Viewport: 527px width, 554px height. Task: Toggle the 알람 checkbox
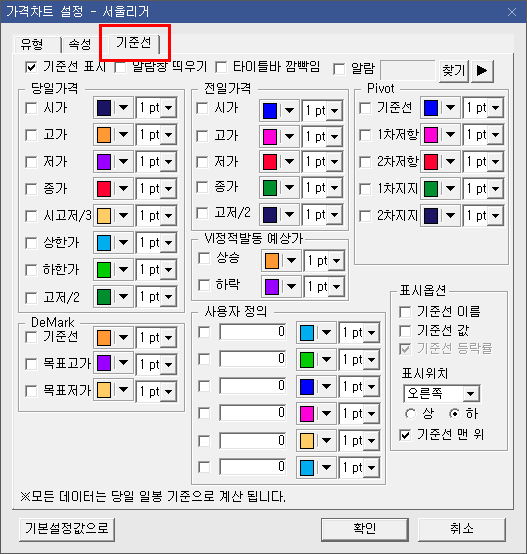click(x=339, y=69)
